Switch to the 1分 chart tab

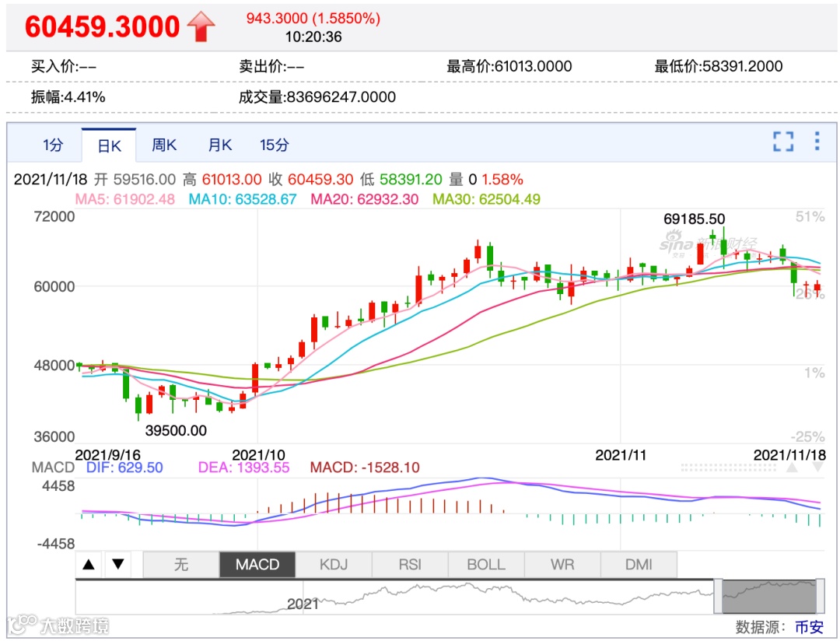pos(53,145)
